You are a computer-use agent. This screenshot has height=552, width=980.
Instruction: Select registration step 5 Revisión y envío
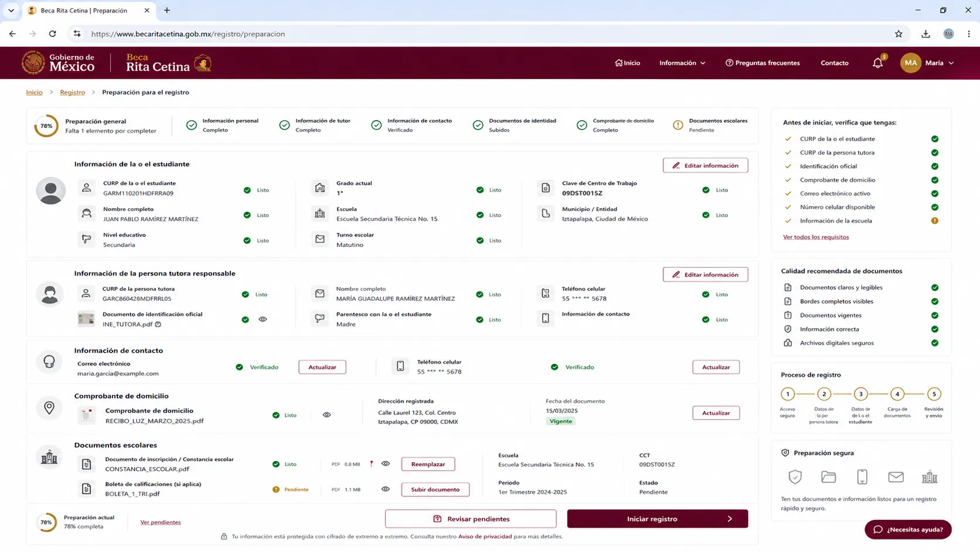coord(934,394)
